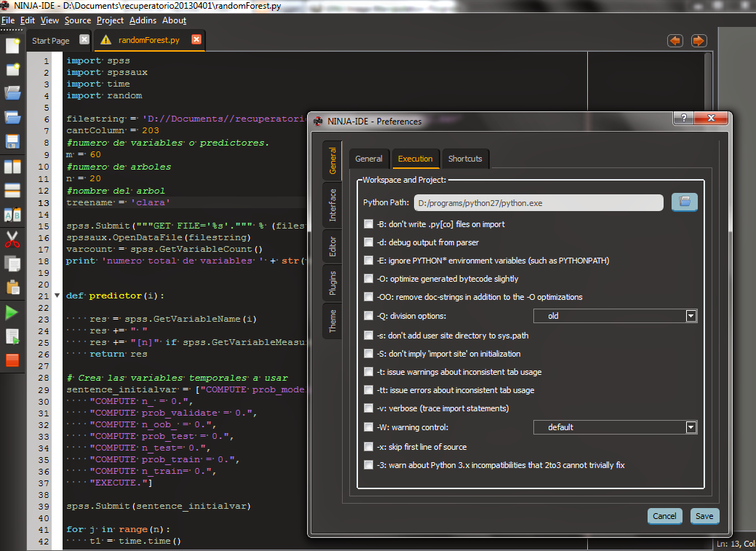
Task: Check -OO remove doc-strings option
Action: (x=368, y=297)
